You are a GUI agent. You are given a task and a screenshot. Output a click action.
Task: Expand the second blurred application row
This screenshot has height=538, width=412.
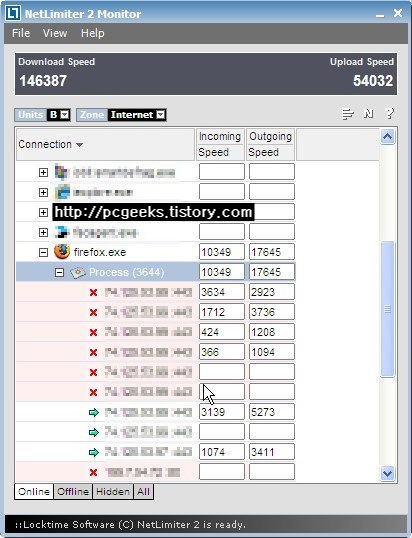coord(43,192)
